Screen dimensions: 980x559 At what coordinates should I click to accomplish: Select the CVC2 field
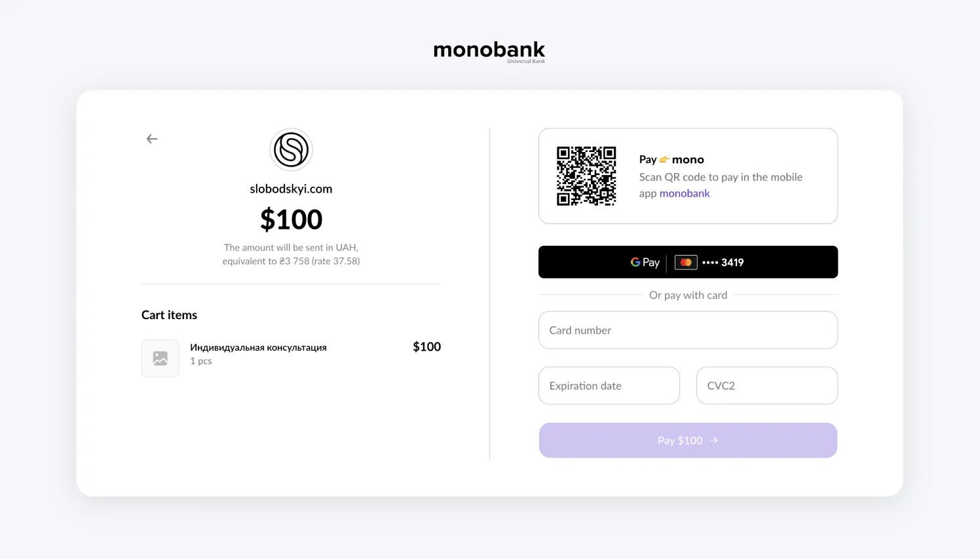pyautogui.click(x=766, y=385)
